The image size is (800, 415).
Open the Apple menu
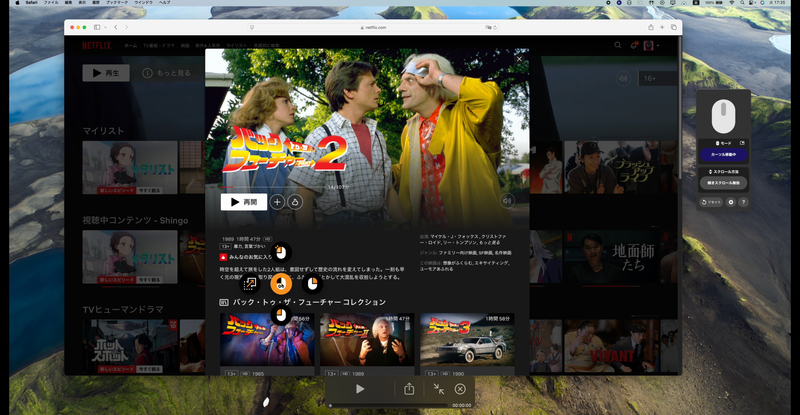click(x=17, y=3)
